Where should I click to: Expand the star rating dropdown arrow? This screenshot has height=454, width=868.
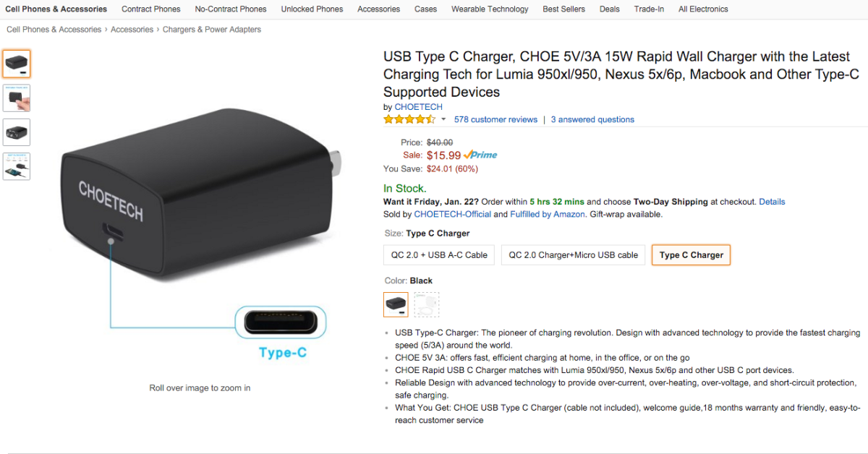[443, 120]
